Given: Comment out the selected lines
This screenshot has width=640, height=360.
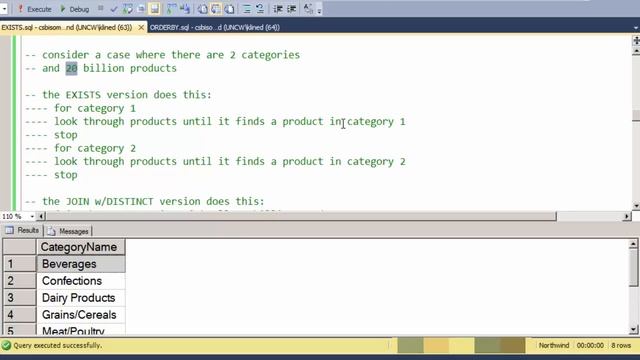Looking at the screenshot, I should coord(247,9).
